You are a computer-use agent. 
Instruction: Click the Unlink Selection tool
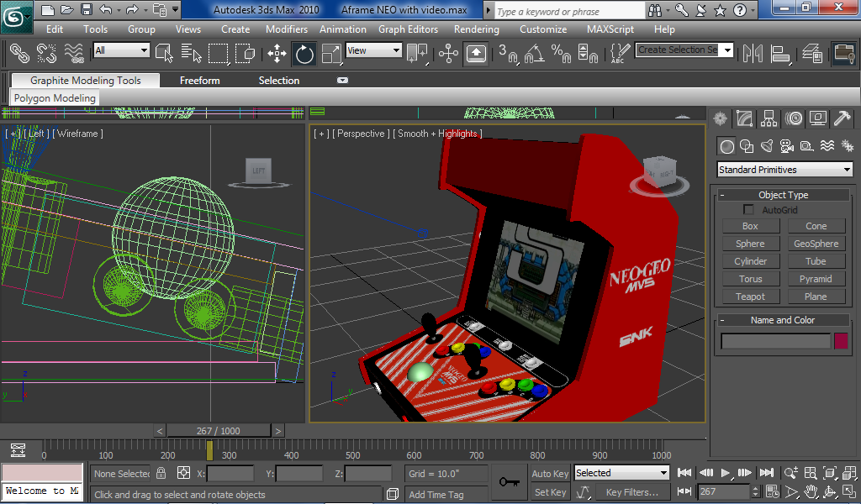point(47,53)
